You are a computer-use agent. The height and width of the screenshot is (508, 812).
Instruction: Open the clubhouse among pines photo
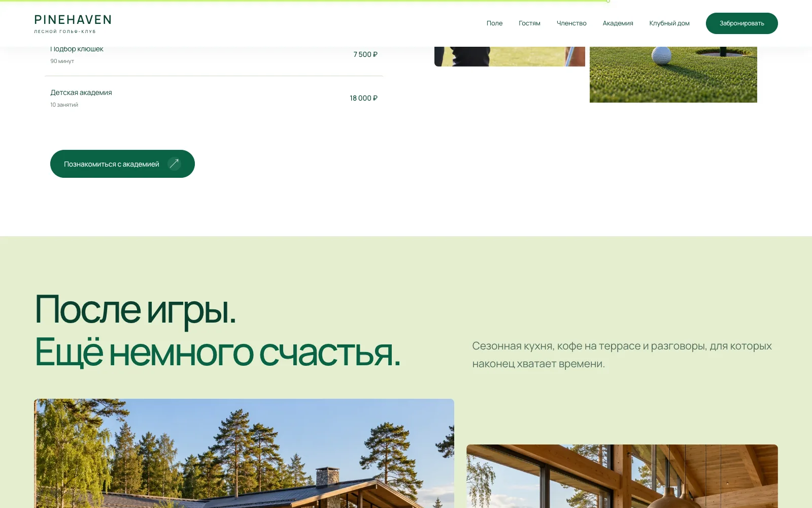[x=244, y=453]
